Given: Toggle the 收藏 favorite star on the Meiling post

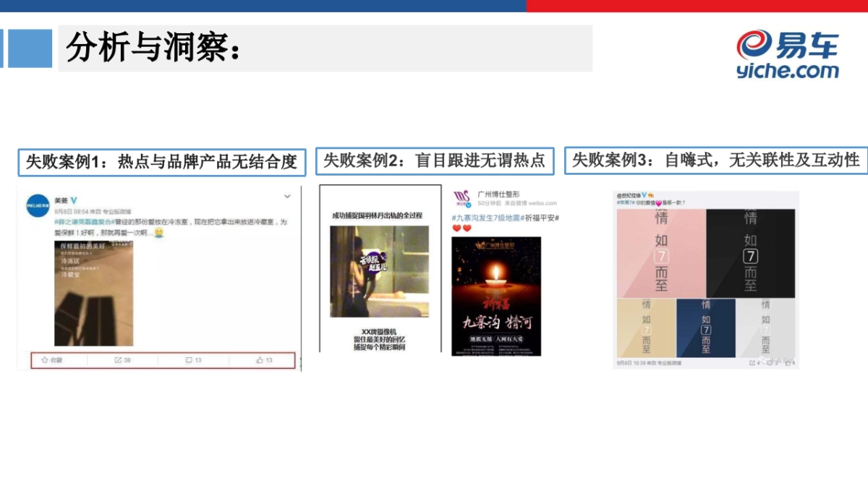Looking at the screenshot, I should [x=44, y=360].
